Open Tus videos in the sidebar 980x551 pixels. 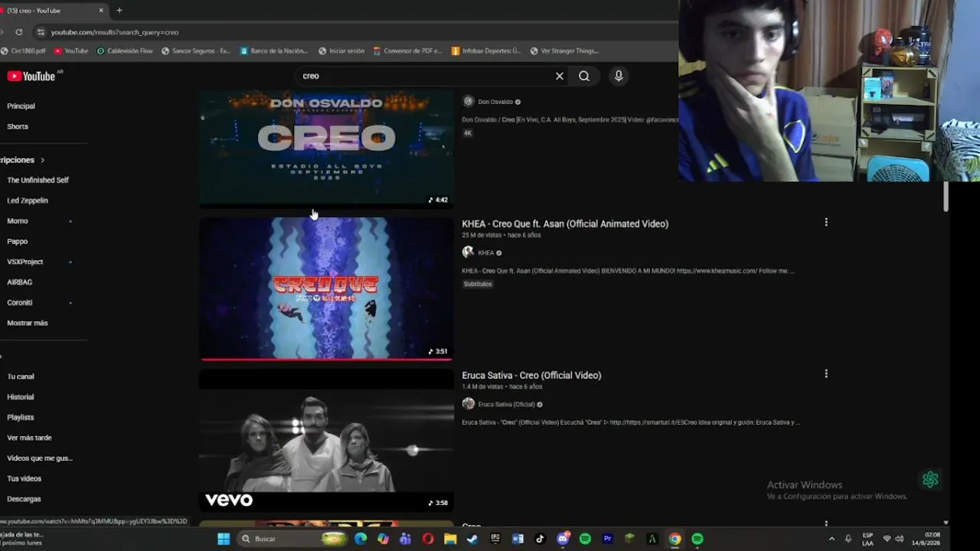click(24, 478)
